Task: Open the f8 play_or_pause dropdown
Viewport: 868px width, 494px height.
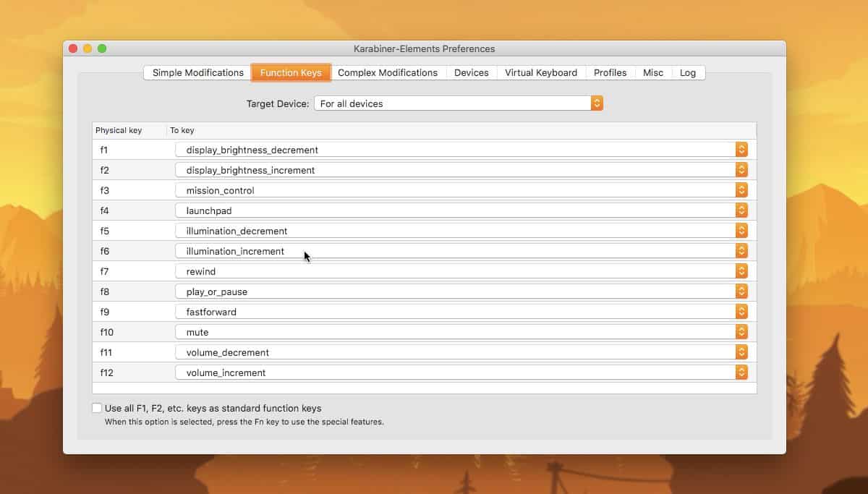Action: (741, 291)
